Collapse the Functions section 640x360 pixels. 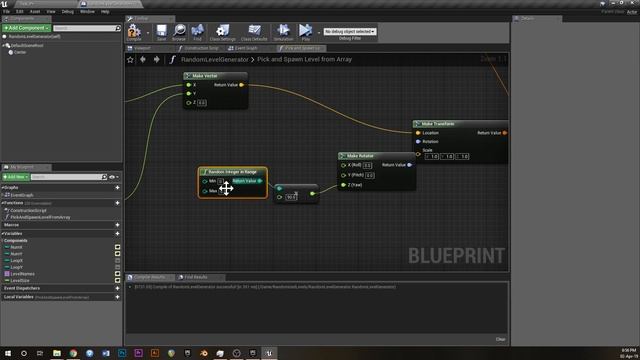point(3,203)
